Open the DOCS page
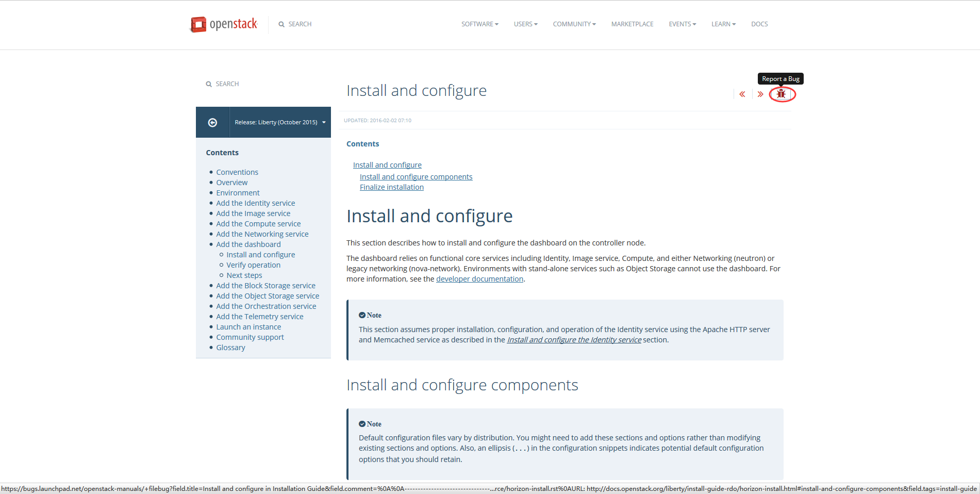The width and height of the screenshot is (980, 494). (x=759, y=24)
